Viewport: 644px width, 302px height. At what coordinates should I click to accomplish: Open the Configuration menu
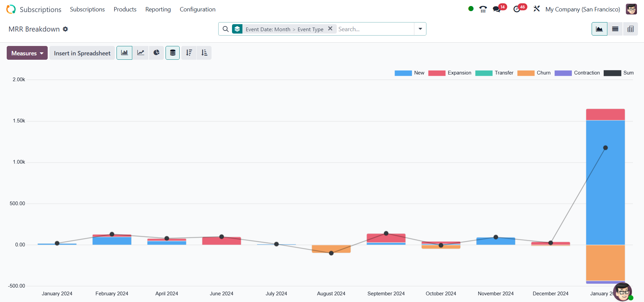click(197, 9)
